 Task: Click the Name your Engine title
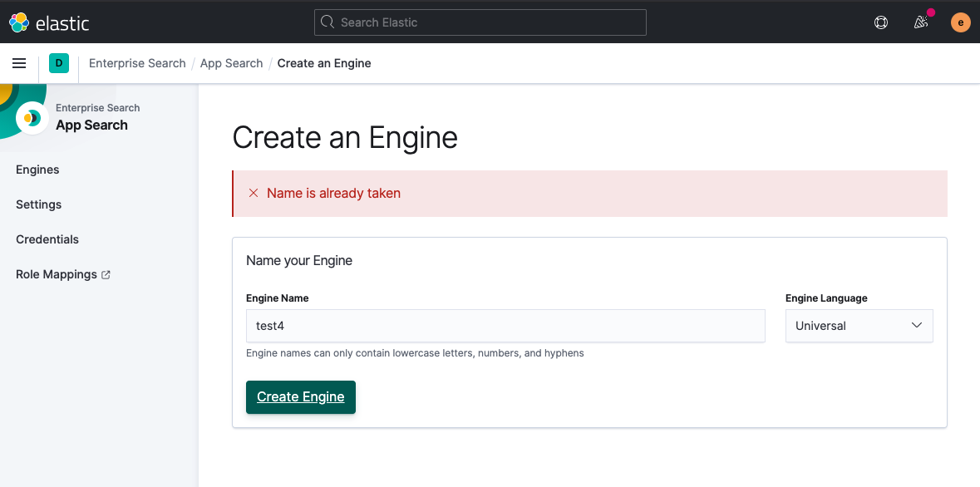coord(299,261)
